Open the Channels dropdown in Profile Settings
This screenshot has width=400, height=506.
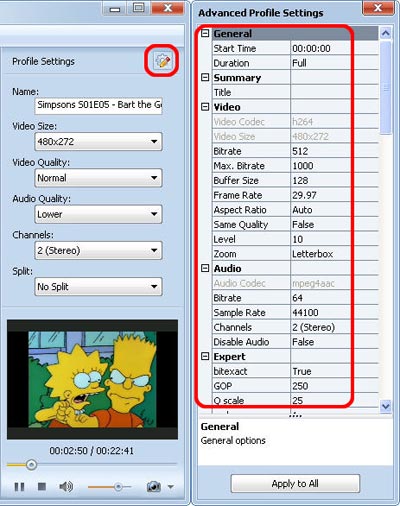pos(98,250)
